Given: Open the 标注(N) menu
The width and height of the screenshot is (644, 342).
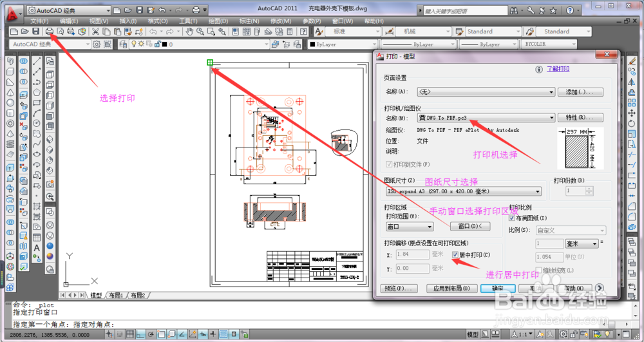Looking at the screenshot, I should point(249,21).
